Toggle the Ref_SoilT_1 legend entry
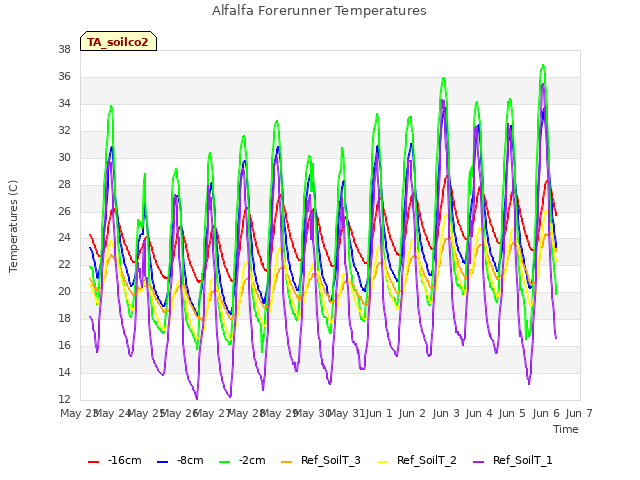The width and height of the screenshot is (640, 480). tap(513, 460)
